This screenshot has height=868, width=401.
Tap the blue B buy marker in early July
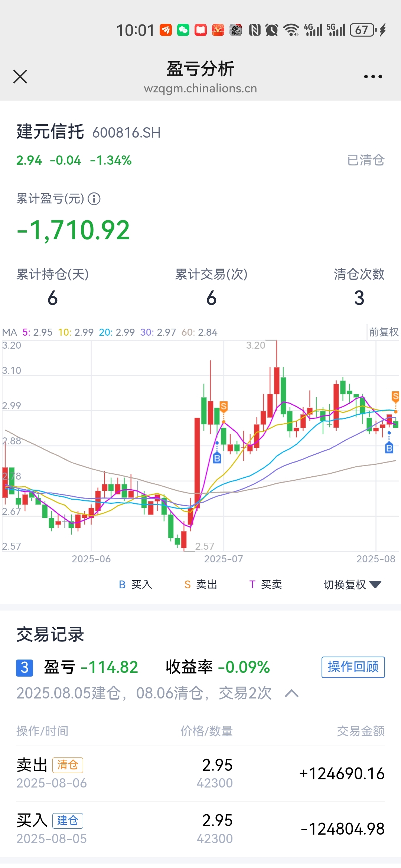(x=217, y=458)
